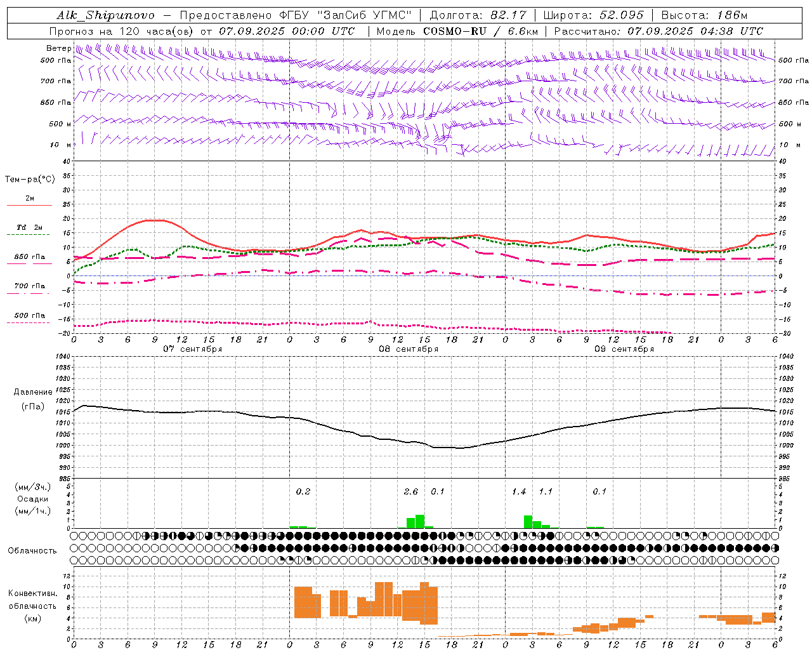Click the '1.4' precipitation amount
Screen dimensions: 812x650
[519, 492]
